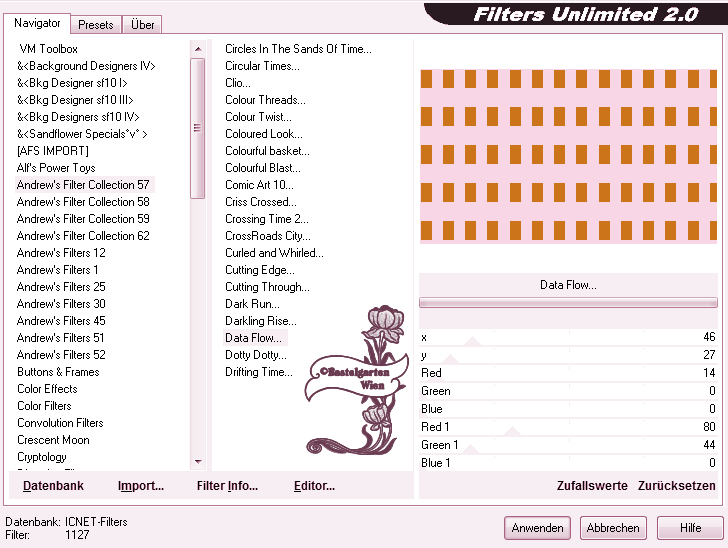Select Andrew's Filters 52
This screenshot has width=728, height=548.
61,355
